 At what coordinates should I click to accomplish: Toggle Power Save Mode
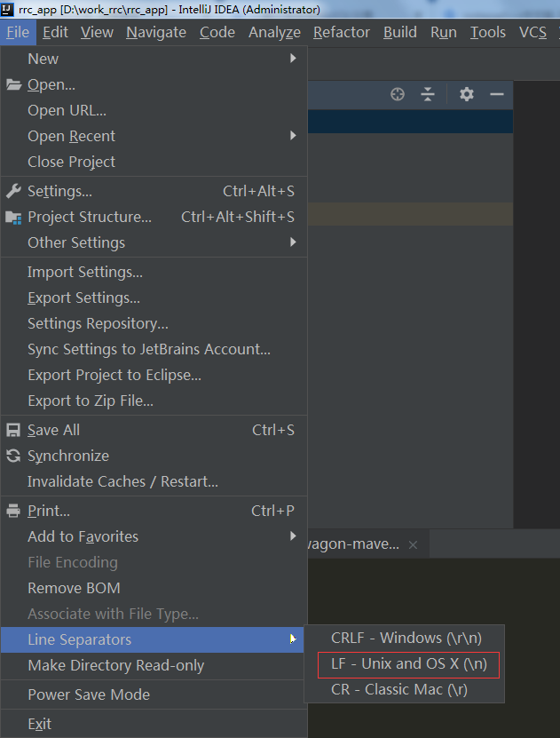[89, 694]
